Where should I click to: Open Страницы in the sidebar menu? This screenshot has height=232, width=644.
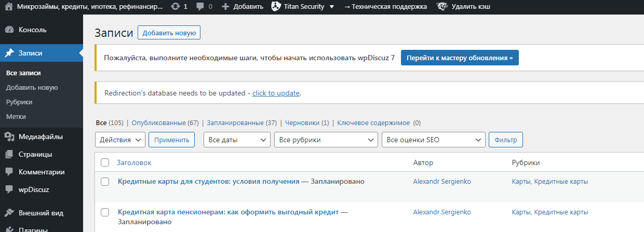coord(35,154)
